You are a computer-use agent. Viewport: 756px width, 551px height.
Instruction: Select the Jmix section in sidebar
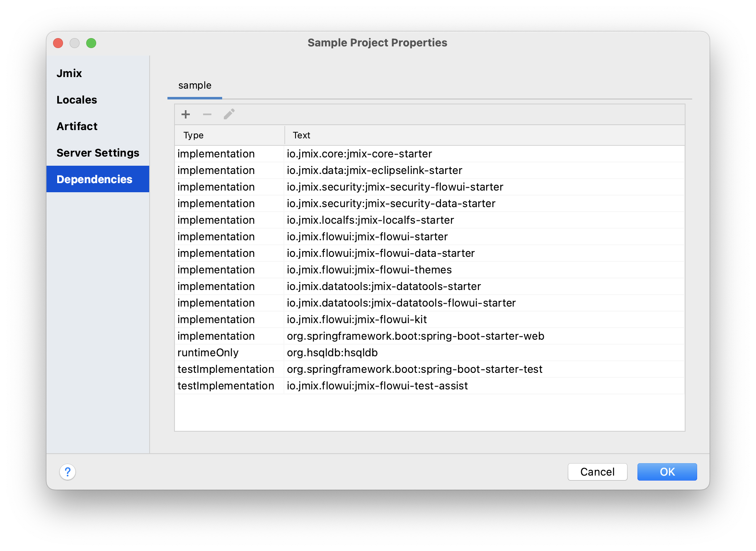tap(98, 73)
